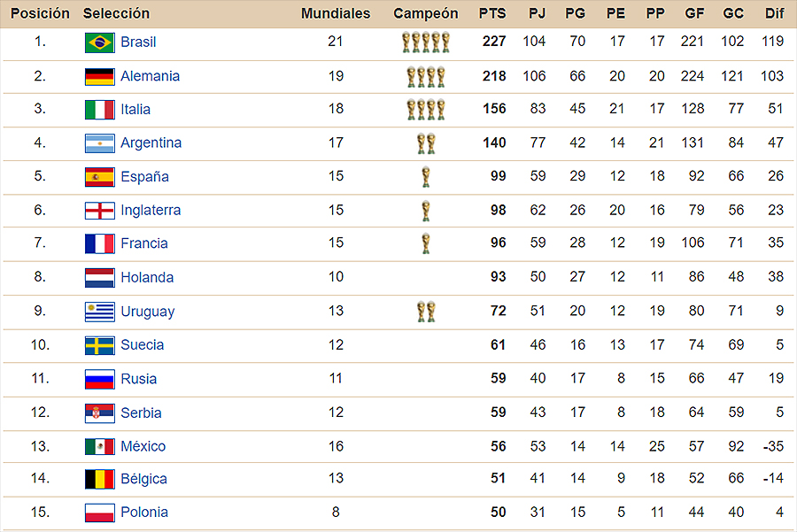Click the England flag icon
This screenshot has width=797, height=532.
pyautogui.click(x=99, y=211)
